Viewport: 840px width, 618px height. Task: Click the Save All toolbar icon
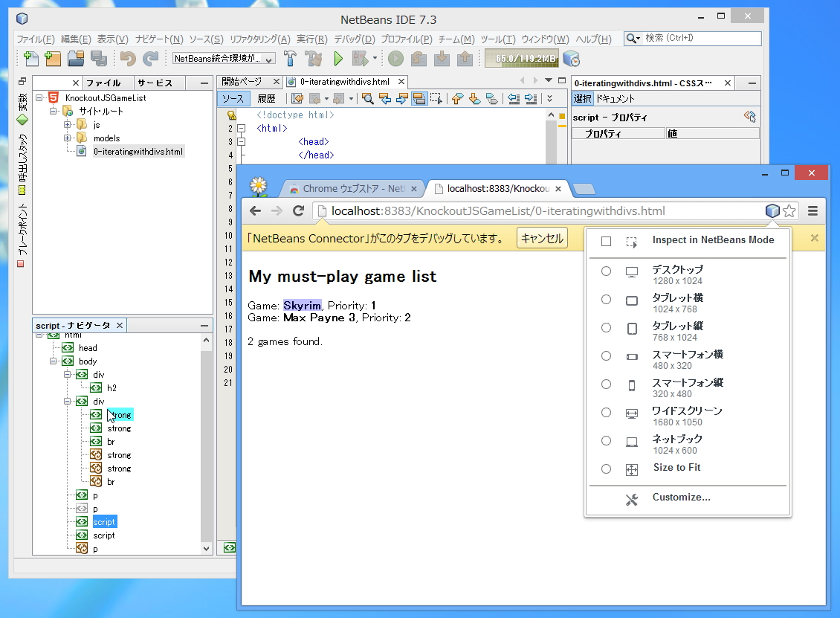(99, 57)
